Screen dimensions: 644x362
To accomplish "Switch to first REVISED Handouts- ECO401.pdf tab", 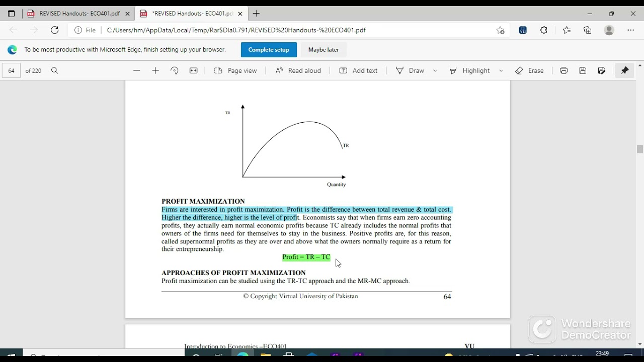I will [78, 14].
